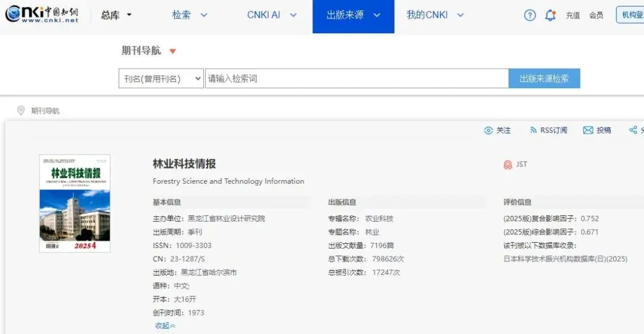Click the RSS feed icon
The width and height of the screenshot is (644, 334).
[533, 130]
